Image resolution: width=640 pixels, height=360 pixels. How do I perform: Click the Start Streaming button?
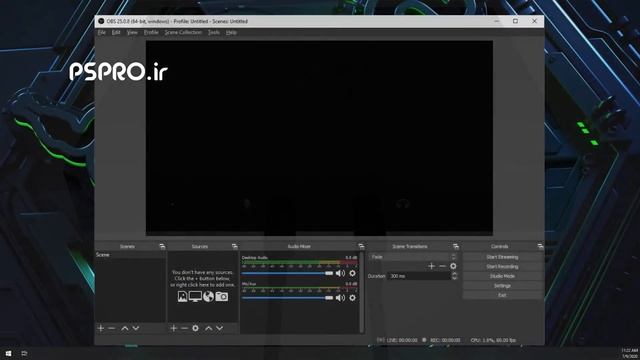click(502, 257)
